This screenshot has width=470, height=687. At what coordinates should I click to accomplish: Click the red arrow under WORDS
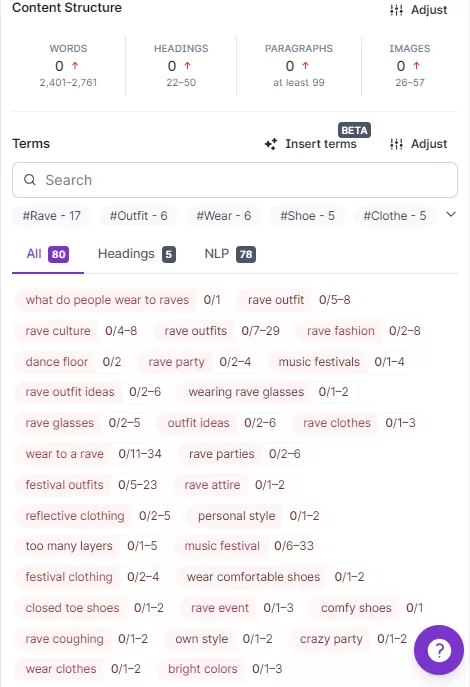coord(75,66)
